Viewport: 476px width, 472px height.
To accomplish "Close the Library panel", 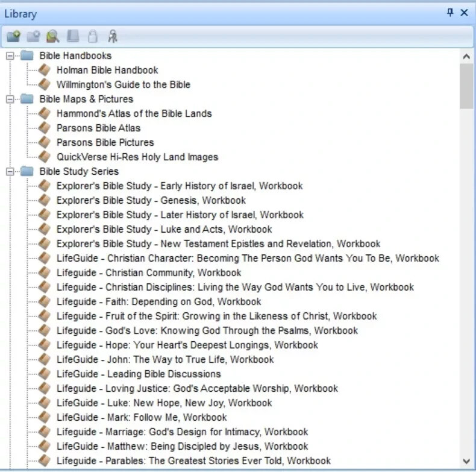I will click(464, 13).
